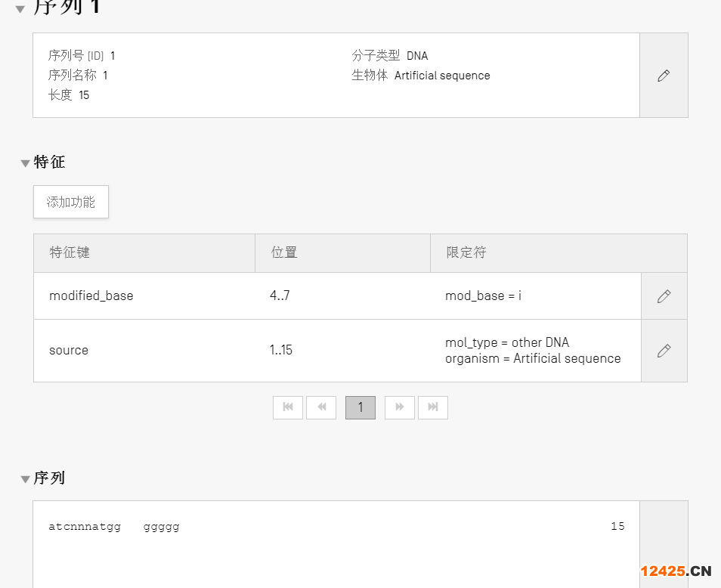This screenshot has width=721, height=588.
Task: Edit the modified_base feature with its pencil icon
Action: click(664, 296)
